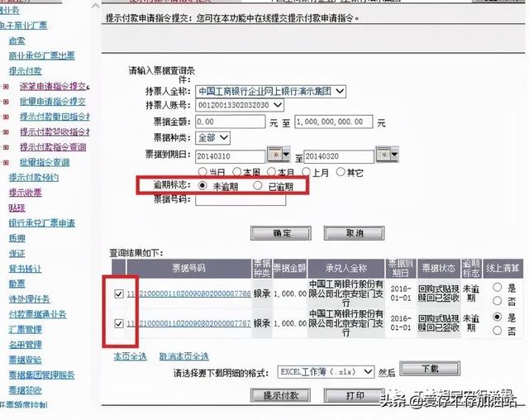Open the end date calendar picker icon
This screenshot has width=529, height=420.
(x=384, y=155)
